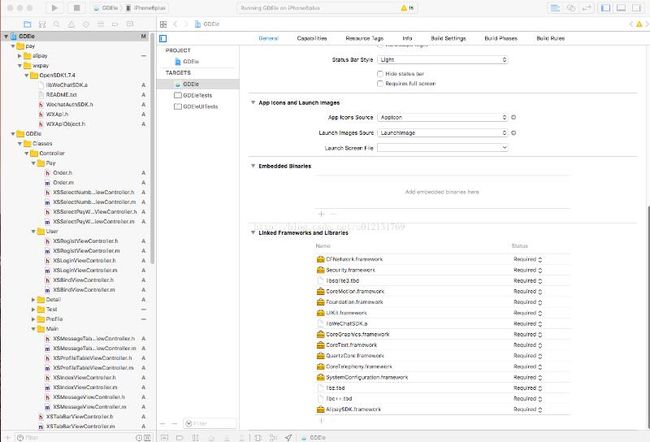650x442 pixels.
Task: Click the Simulate Location arrow icon
Action: 288,437
